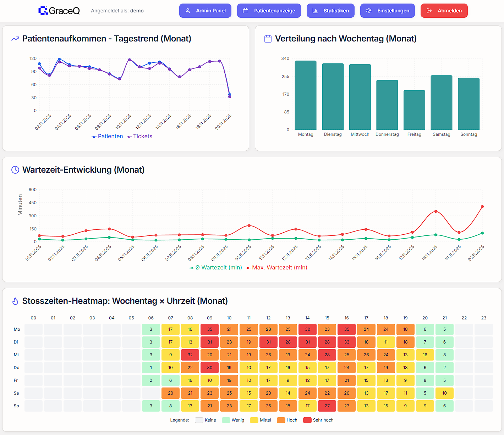Click the logout arrow icon in Abmelden
Screen dimensions: 504x435
[x=429, y=11]
